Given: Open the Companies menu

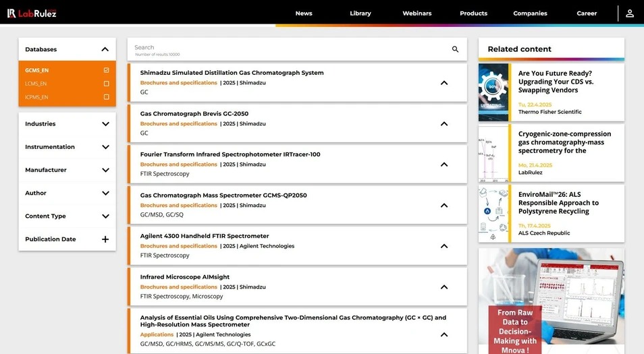Looking at the screenshot, I should click(530, 13).
